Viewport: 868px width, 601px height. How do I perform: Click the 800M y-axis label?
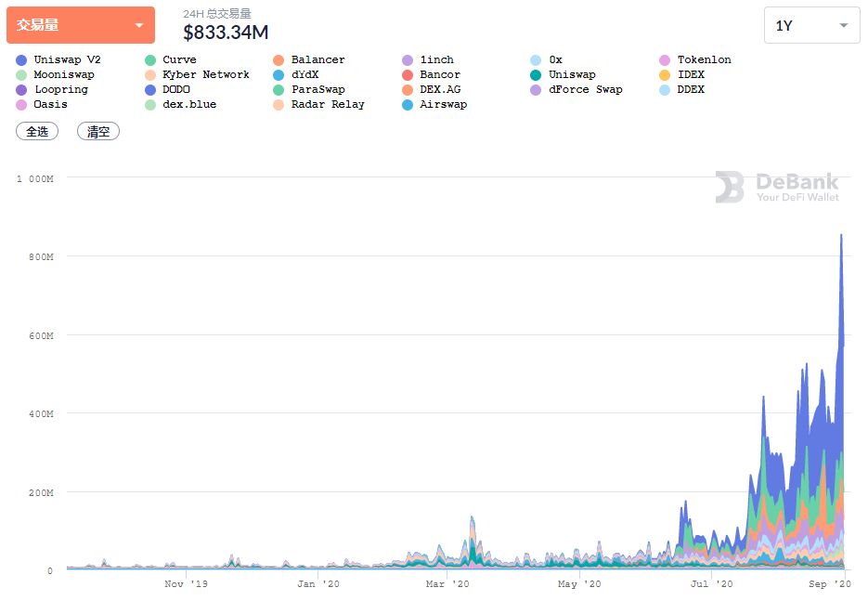(41, 257)
